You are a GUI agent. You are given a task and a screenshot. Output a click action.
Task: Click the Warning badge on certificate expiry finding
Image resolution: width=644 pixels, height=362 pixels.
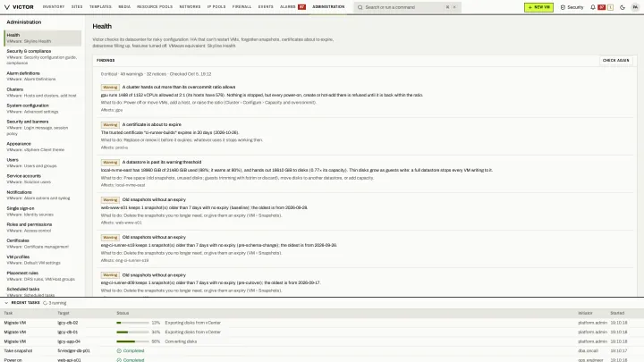click(110, 125)
